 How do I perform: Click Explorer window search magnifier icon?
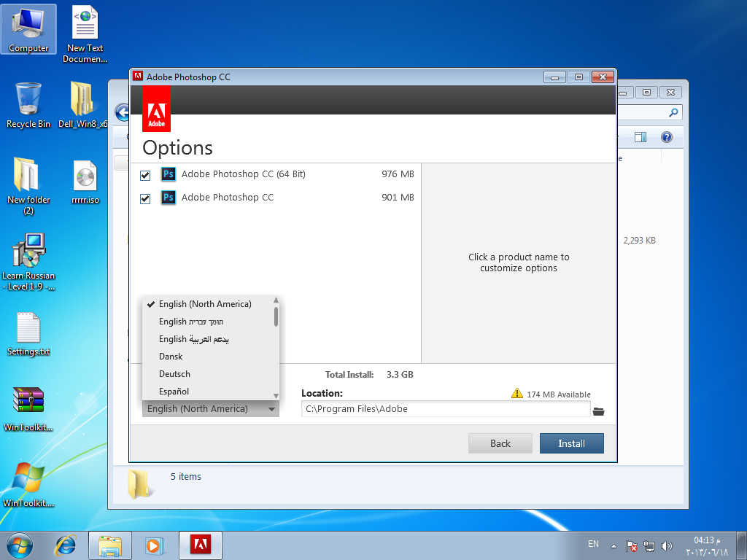click(x=673, y=112)
